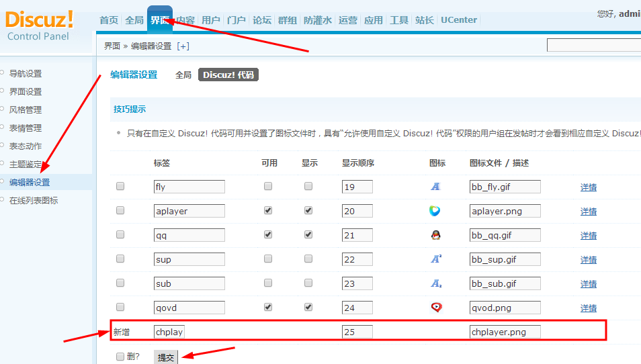This screenshot has width=641, height=364.
Task: Open the 工具 top menu
Action: [x=399, y=20]
